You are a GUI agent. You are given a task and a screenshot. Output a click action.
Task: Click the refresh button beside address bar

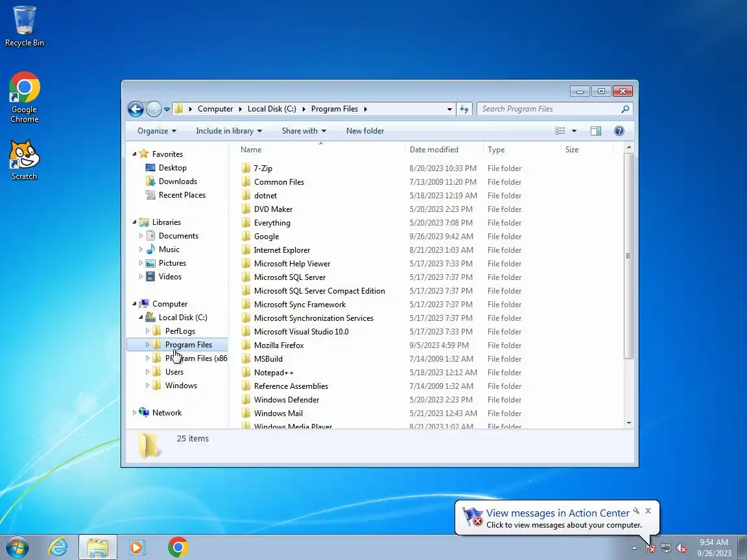coord(464,109)
